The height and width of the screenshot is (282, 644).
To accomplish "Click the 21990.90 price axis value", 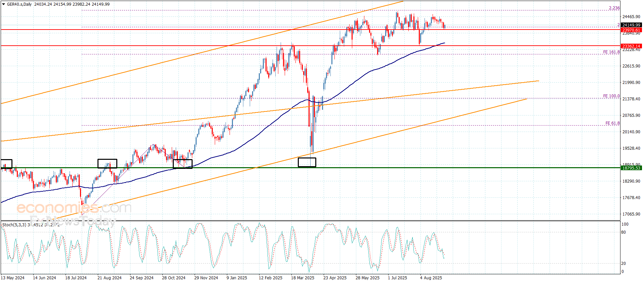I will 631,83.
